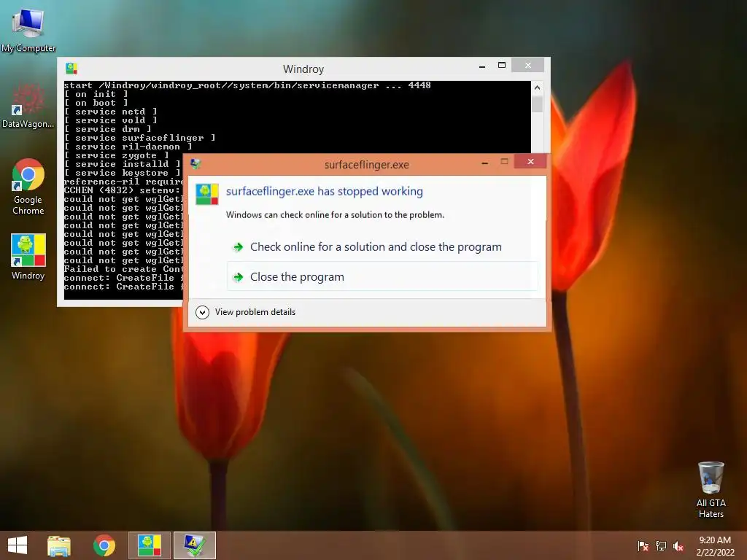The width and height of the screenshot is (747, 560).
Task: Open the network status tray icon
Action: [661, 545]
